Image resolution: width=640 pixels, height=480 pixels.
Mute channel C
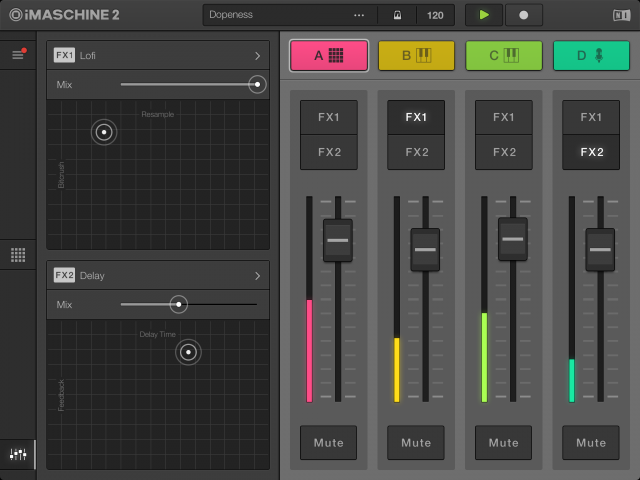coord(504,442)
